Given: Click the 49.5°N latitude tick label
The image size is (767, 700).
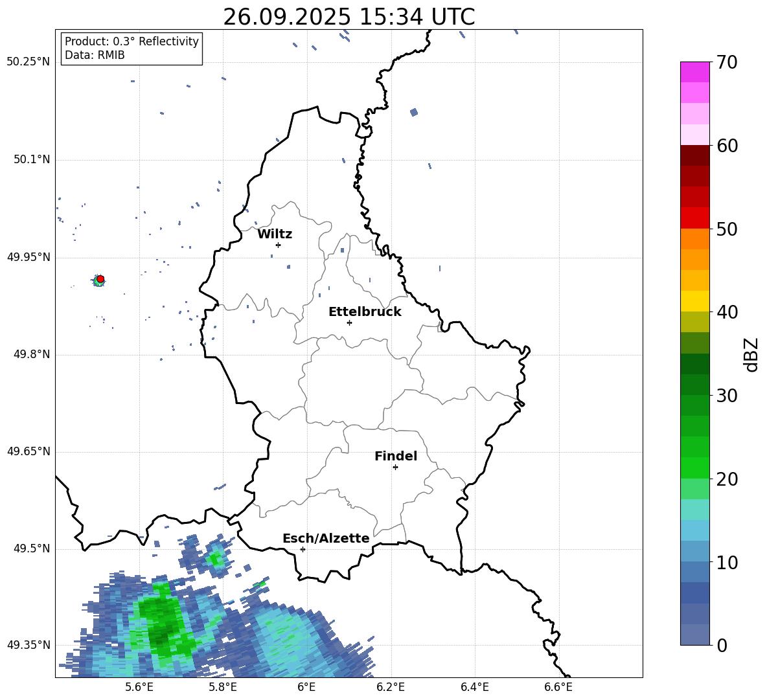Looking at the screenshot, I should point(31,548).
